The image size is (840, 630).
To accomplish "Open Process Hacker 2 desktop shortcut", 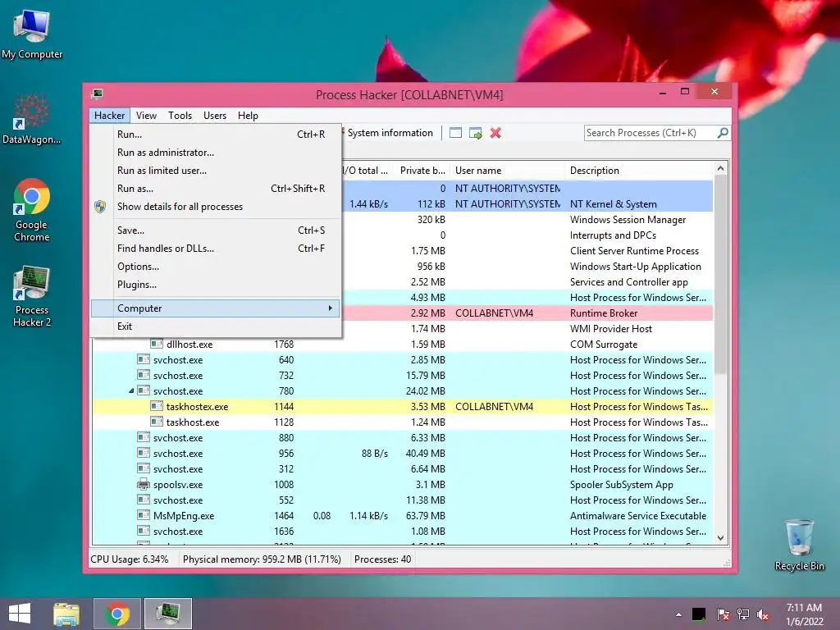I will [32, 296].
